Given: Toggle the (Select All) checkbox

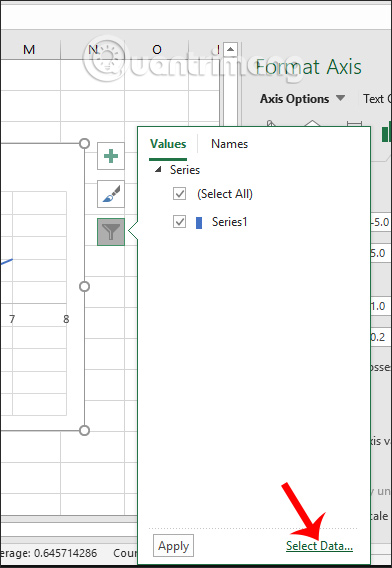Looking at the screenshot, I should click(179, 194).
